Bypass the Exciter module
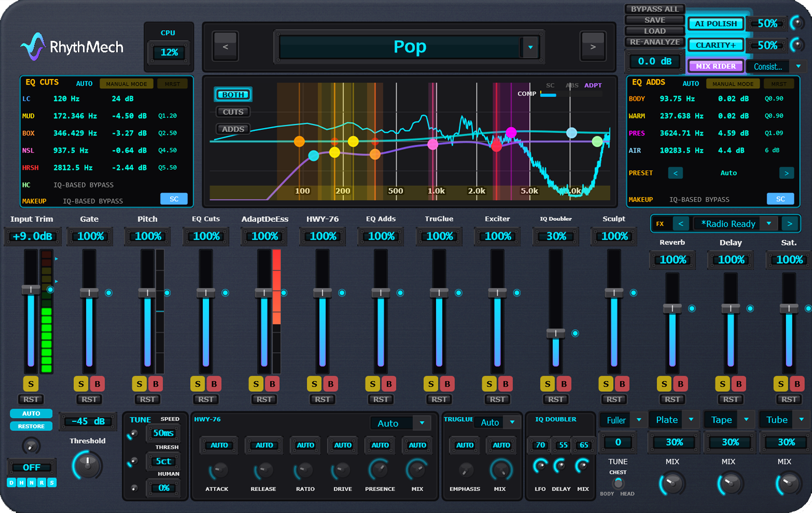The width and height of the screenshot is (812, 513). point(506,384)
